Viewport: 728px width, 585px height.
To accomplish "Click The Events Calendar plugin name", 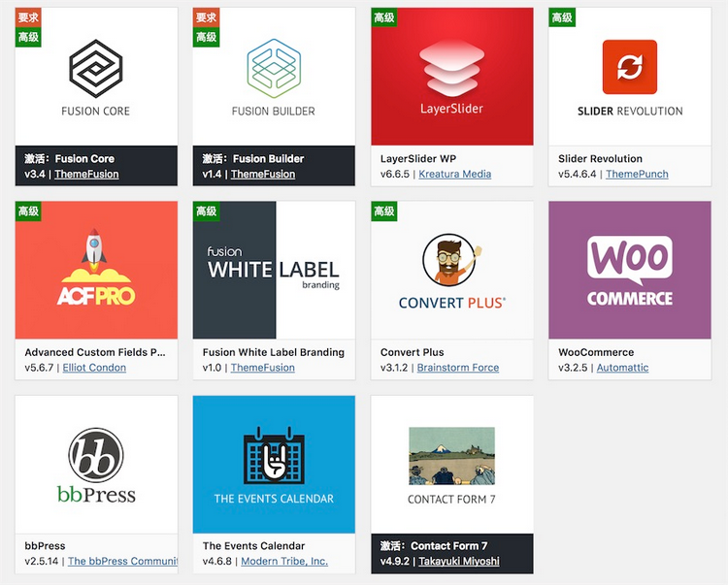I will (x=254, y=545).
